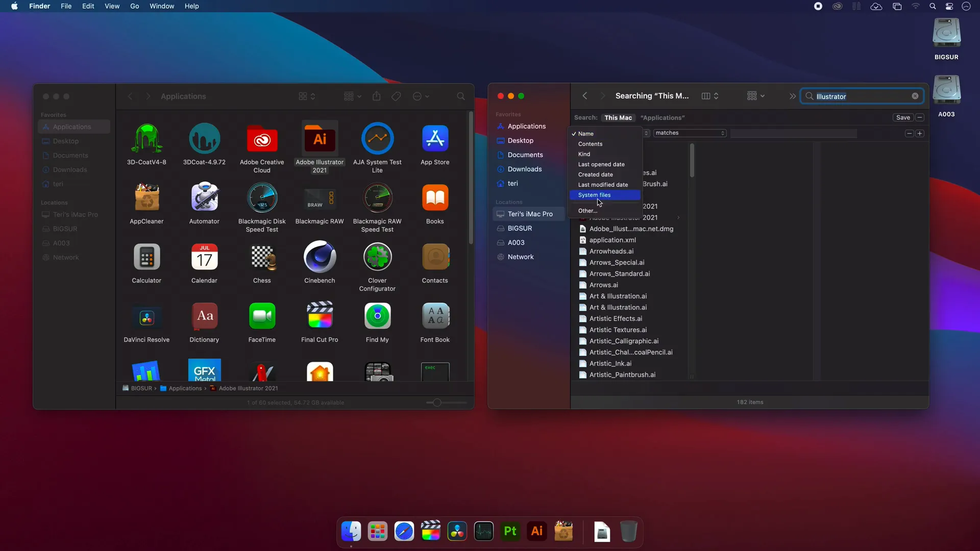Choose Contents in search attribute menu
The width and height of the screenshot is (980, 551).
click(x=605, y=144)
